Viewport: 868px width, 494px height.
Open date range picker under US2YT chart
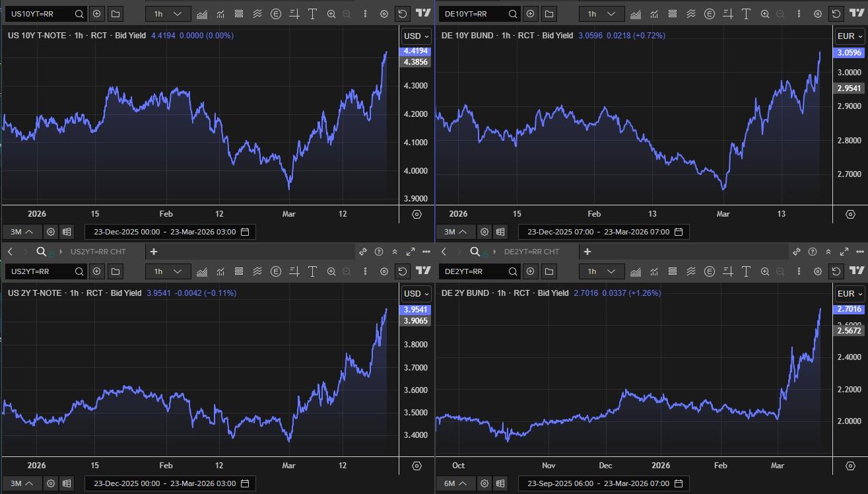[x=171, y=483]
